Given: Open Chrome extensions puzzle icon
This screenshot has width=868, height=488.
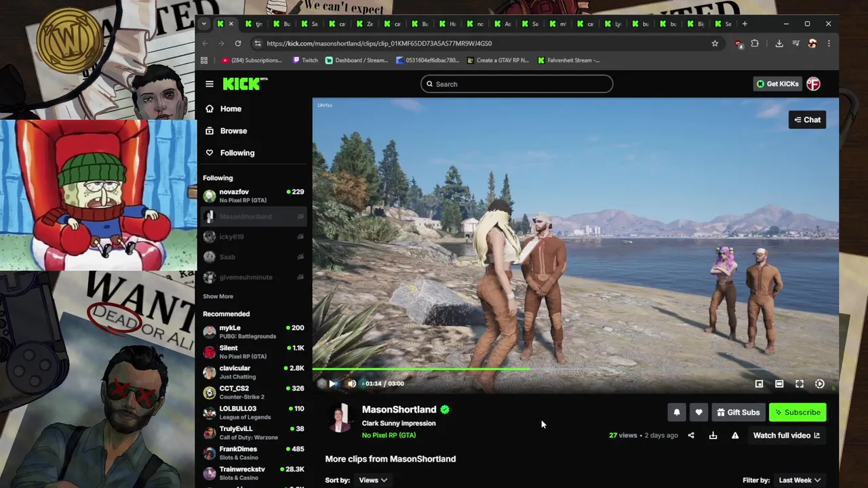Looking at the screenshot, I should coord(755,43).
